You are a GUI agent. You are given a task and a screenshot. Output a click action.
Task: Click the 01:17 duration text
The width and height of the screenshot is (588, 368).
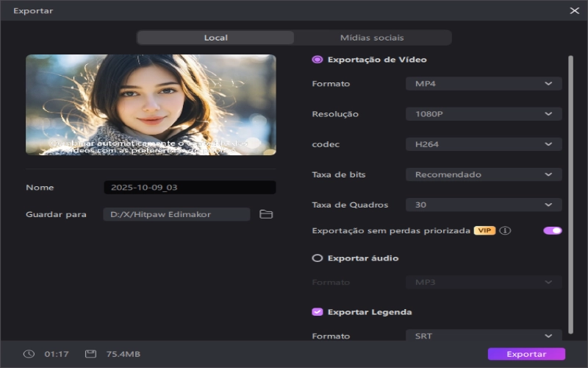point(57,354)
